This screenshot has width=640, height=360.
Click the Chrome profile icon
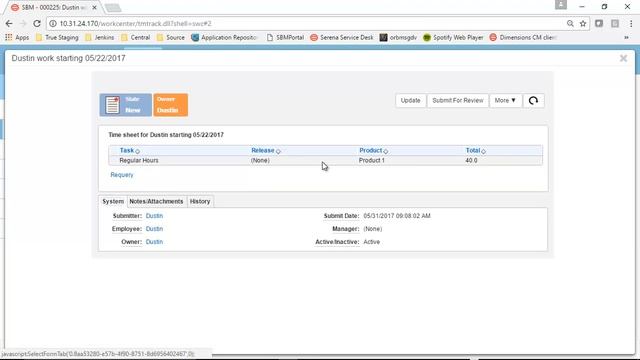[561, 5]
